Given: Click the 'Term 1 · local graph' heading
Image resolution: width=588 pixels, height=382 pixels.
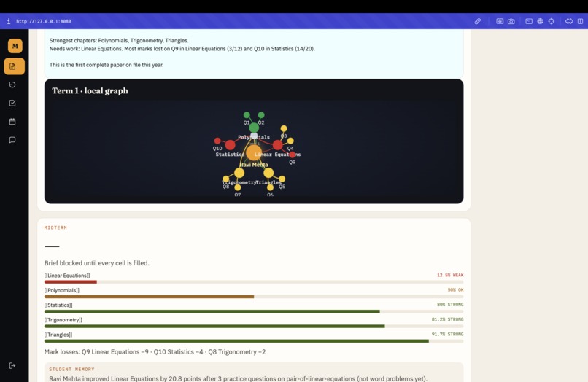Looking at the screenshot, I should (90, 90).
